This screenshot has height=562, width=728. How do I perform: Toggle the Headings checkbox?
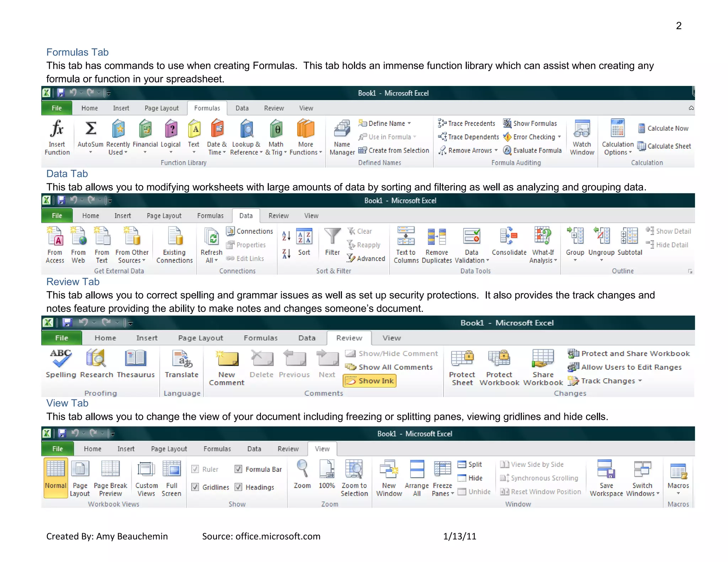coord(239,487)
